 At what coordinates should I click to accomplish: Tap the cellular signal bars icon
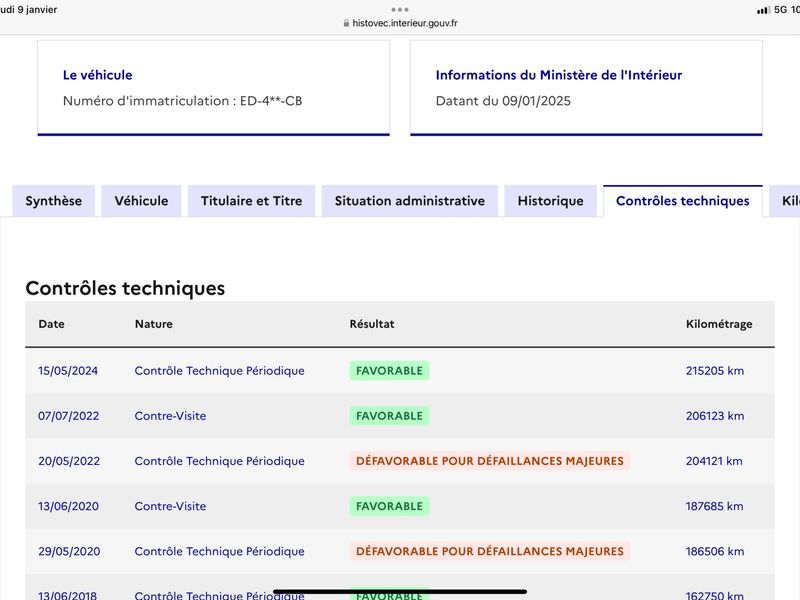[x=763, y=10]
